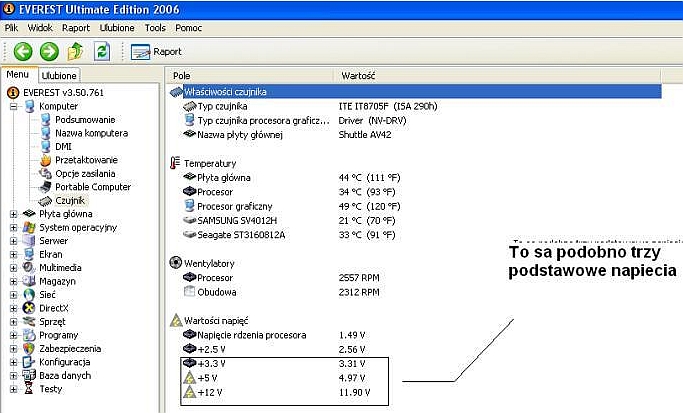Expand the Testy tree node
The height and width of the screenshot is (413, 683).
[14, 389]
